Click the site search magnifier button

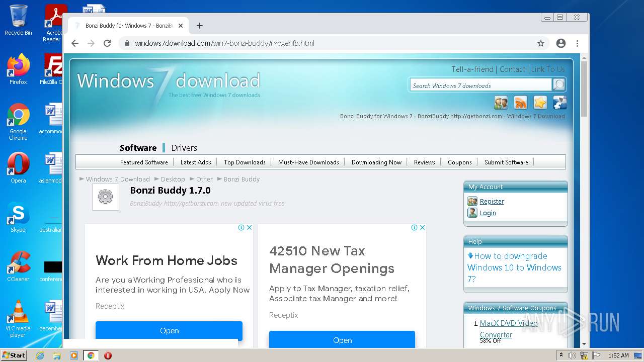[559, 85]
